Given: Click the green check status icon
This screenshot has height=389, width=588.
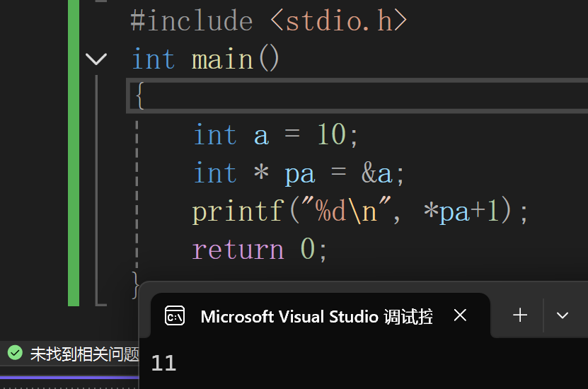Looking at the screenshot, I should (x=16, y=353).
